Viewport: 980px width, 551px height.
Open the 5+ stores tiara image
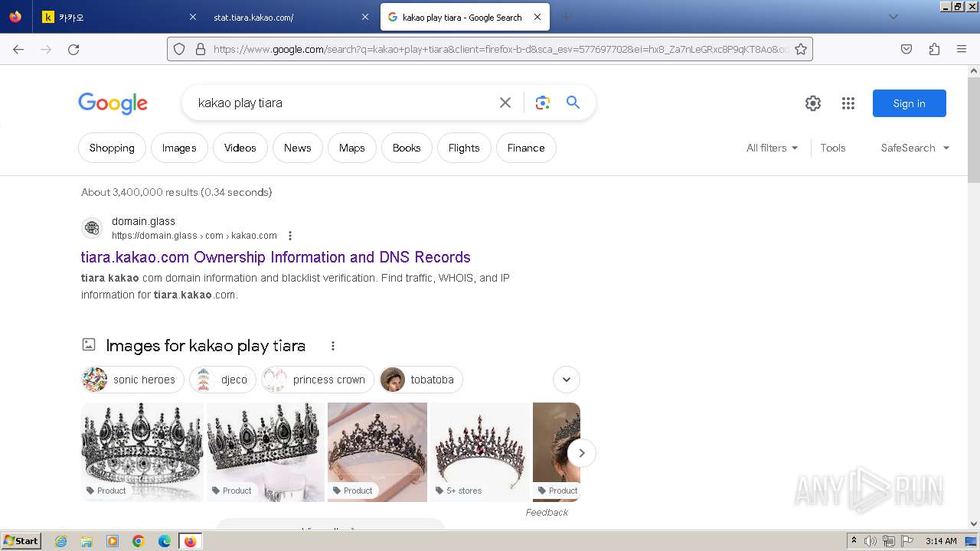pos(480,452)
